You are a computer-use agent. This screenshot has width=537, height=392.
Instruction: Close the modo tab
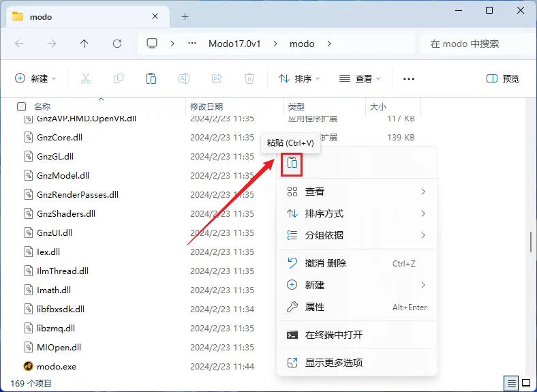[x=155, y=16]
